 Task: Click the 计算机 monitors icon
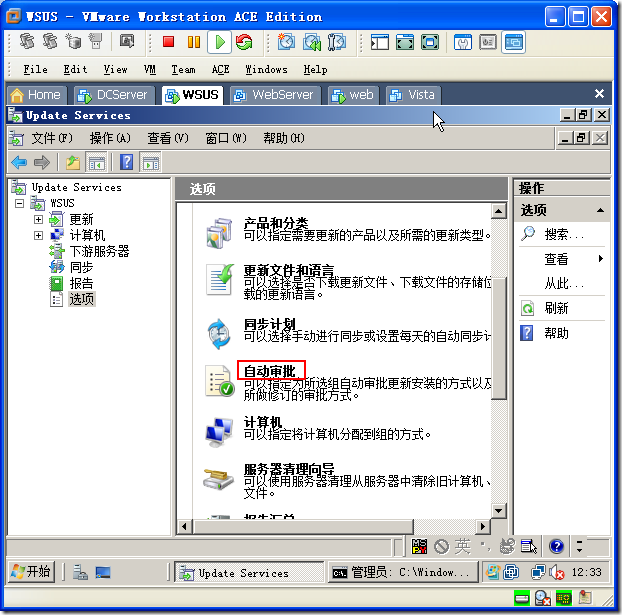point(219,432)
